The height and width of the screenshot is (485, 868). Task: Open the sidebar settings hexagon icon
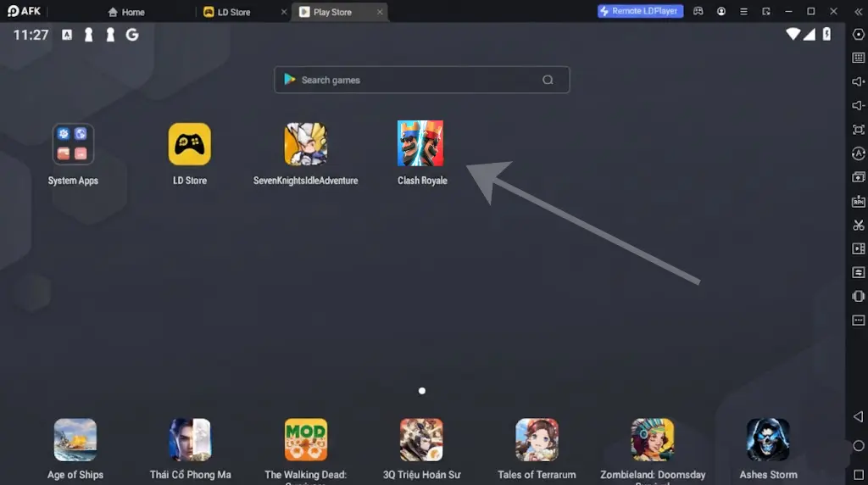[858, 34]
